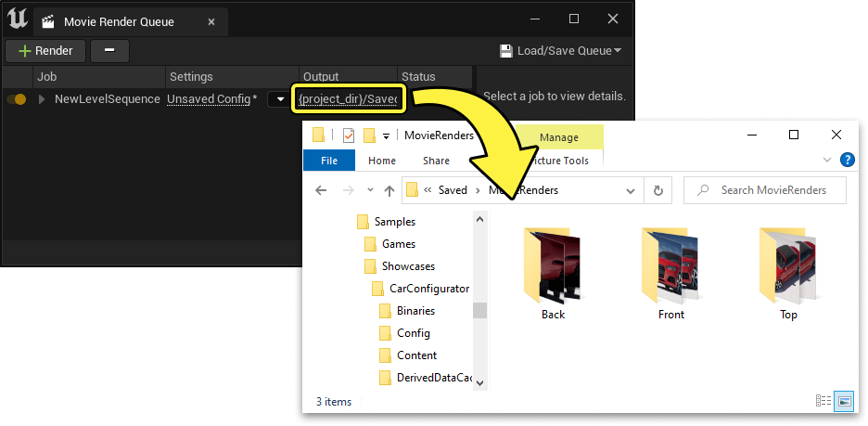Click the Unreal Engine logo icon

18,18
